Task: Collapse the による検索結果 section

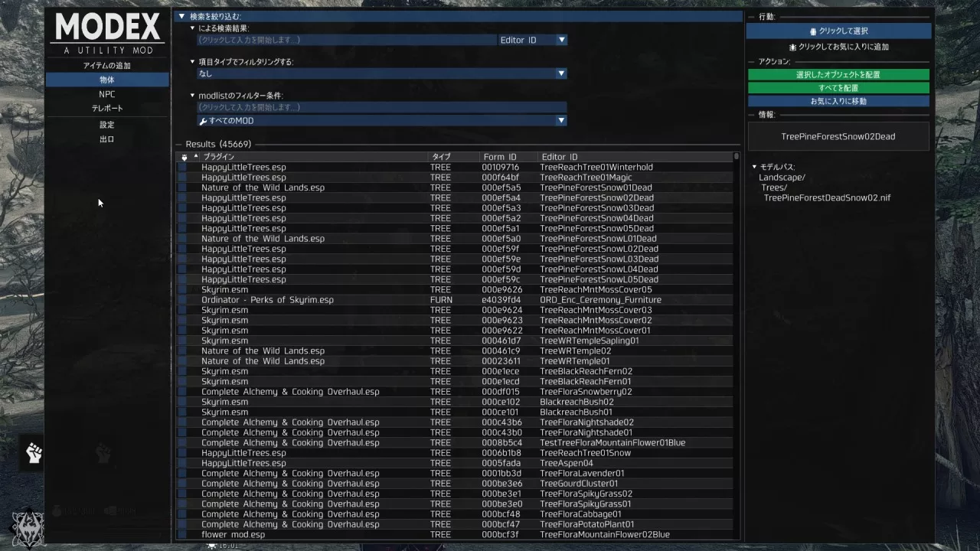Action: [x=192, y=28]
